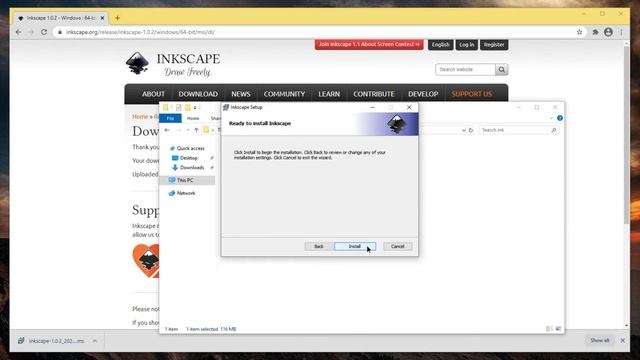Open browser profile avatar icon
The image size is (640, 360).
pos(608,32)
